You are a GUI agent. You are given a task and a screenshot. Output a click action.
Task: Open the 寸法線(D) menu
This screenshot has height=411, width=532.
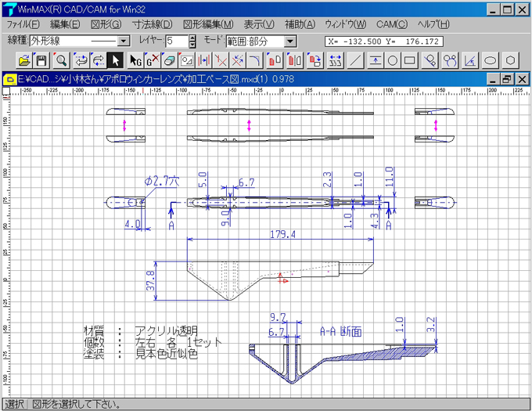point(152,24)
